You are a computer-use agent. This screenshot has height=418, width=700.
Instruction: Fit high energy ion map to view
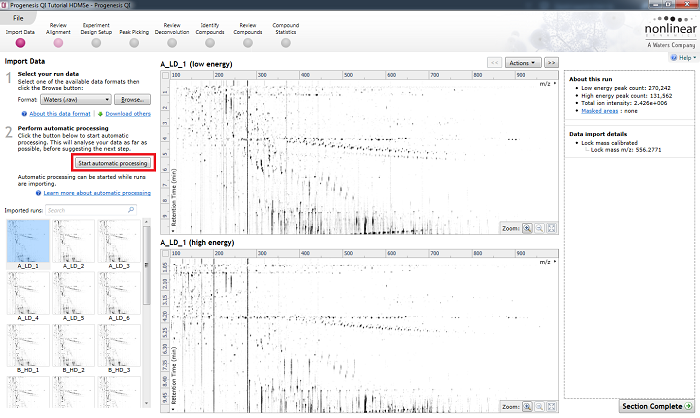coord(551,406)
